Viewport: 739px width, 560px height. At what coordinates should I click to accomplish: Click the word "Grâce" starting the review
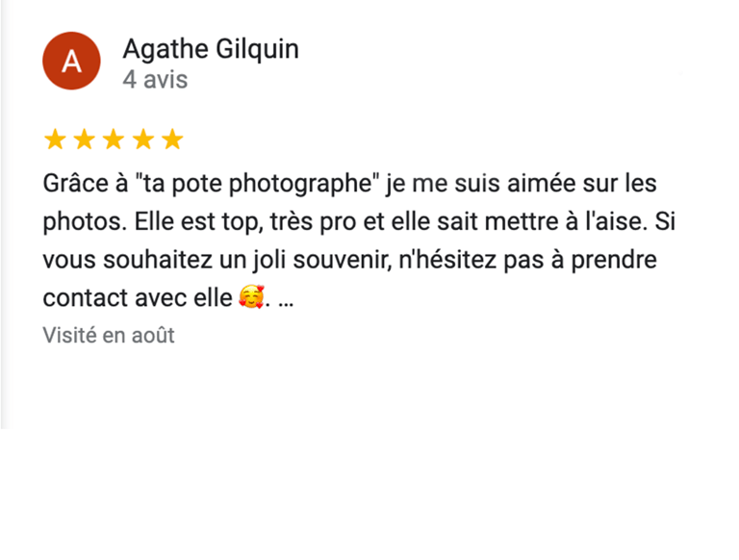tap(75, 183)
